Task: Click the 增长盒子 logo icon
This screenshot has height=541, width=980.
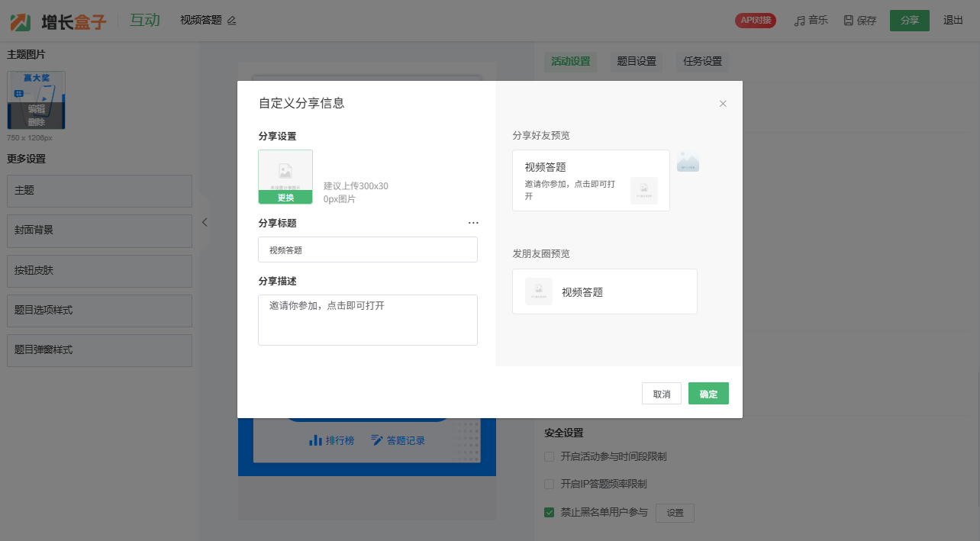Action: pyautogui.click(x=21, y=21)
